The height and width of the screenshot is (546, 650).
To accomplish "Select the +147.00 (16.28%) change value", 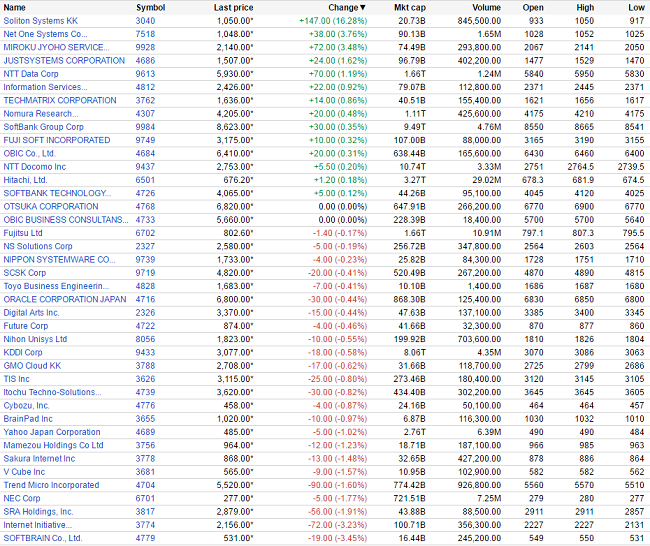I will click(x=333, y=21).
